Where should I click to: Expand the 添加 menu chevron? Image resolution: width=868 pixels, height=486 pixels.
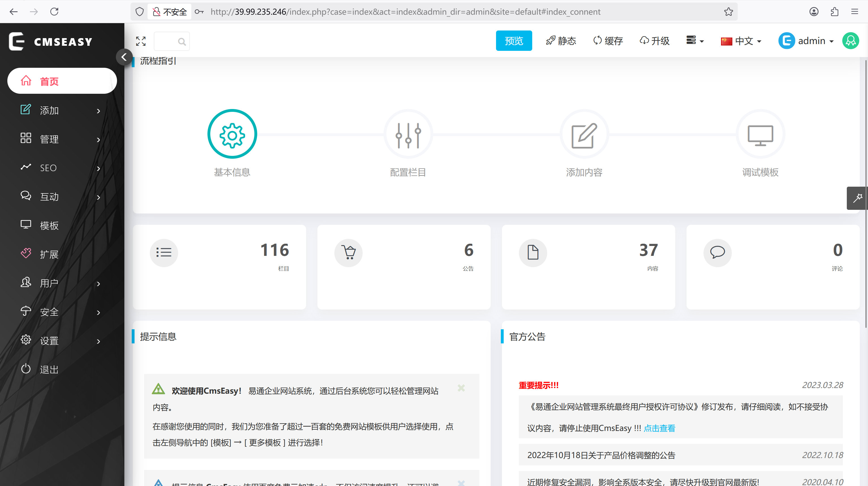98,111
